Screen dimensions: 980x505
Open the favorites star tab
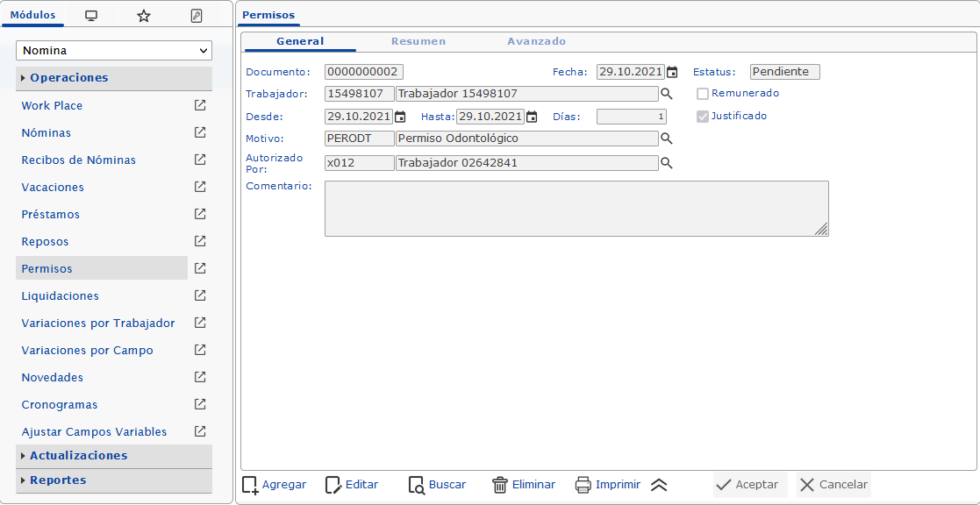coord(144,17)
